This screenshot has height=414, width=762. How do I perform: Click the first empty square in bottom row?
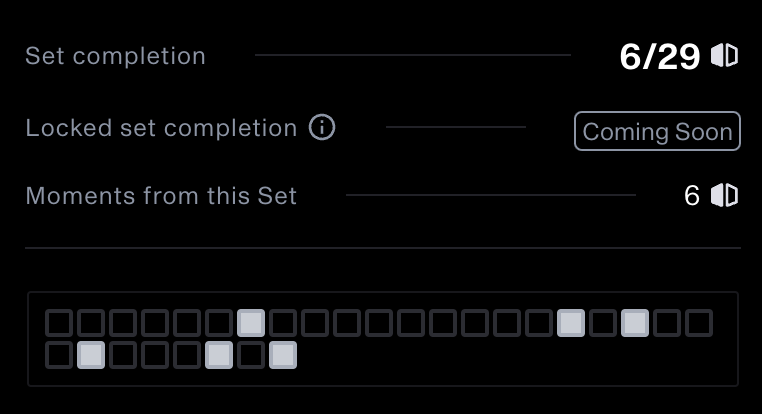tap(59, 355)
